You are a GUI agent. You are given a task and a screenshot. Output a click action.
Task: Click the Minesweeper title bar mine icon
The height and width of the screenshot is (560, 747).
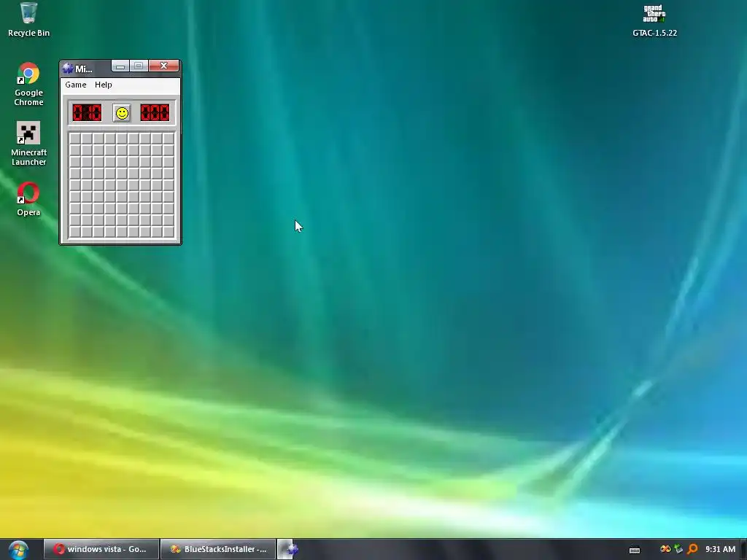pyautogui.click(x=68, y=68)
